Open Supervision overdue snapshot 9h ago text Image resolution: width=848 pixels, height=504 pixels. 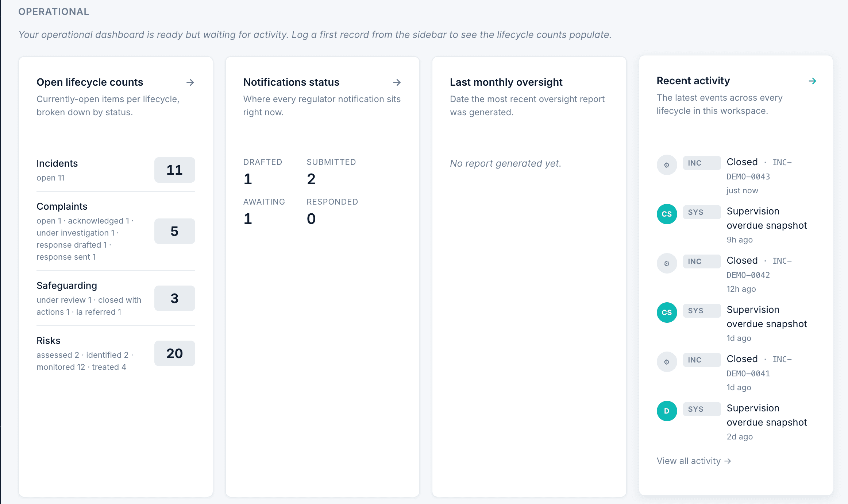[767, 218]
